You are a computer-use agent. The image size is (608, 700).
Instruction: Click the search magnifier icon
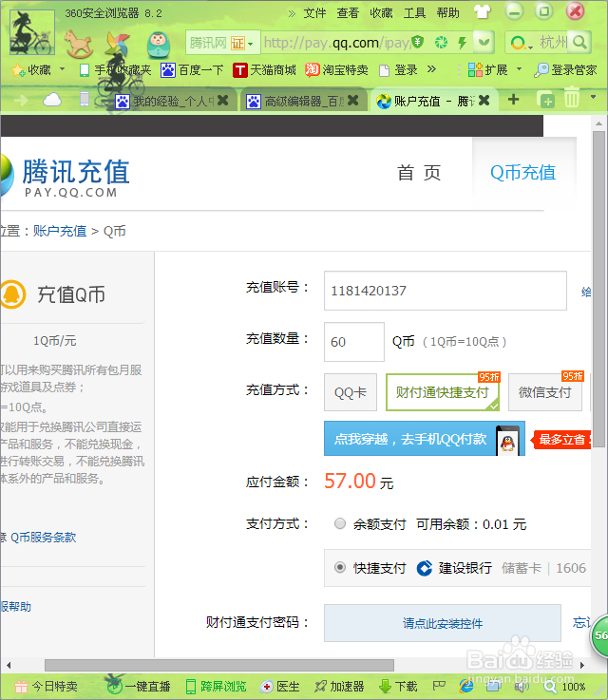pos(579,43)
